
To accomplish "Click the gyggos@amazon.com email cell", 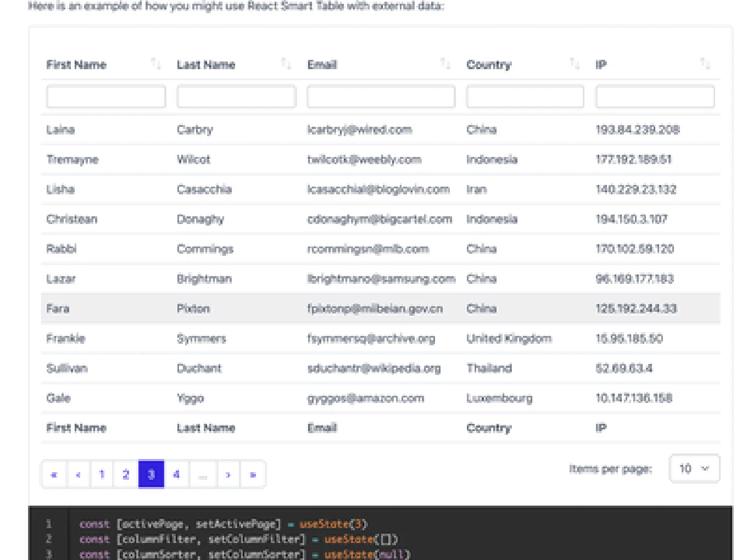I will (366, 399).
